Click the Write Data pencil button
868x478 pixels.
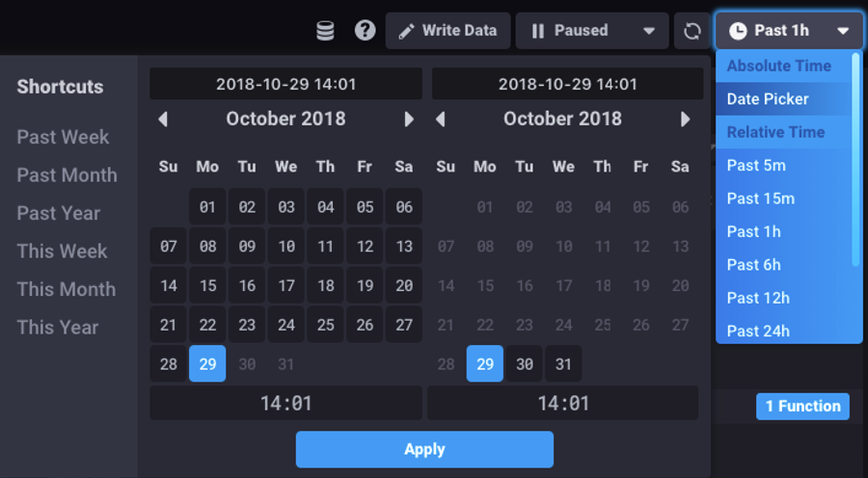tap(448, 31)
